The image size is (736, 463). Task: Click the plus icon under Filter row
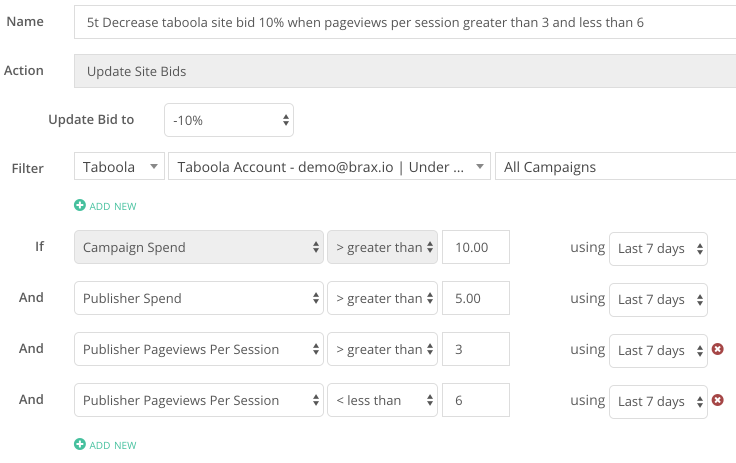pos(80,205)
